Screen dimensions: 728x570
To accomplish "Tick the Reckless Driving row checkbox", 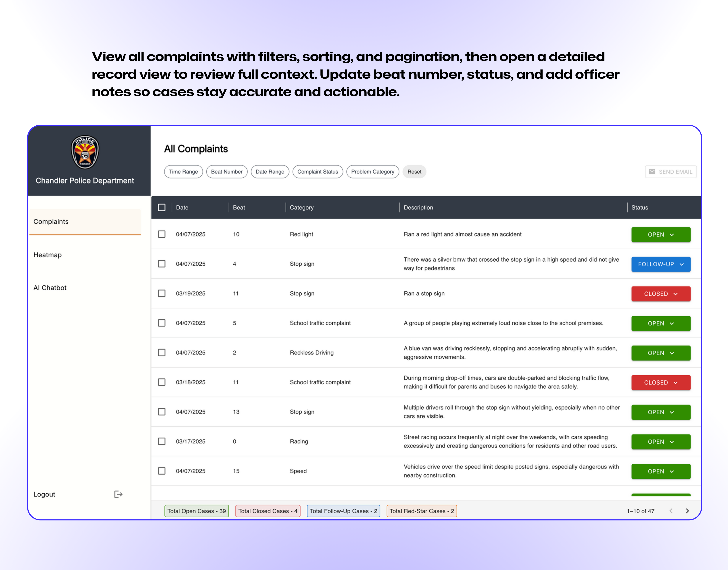I will coord(162,352).
